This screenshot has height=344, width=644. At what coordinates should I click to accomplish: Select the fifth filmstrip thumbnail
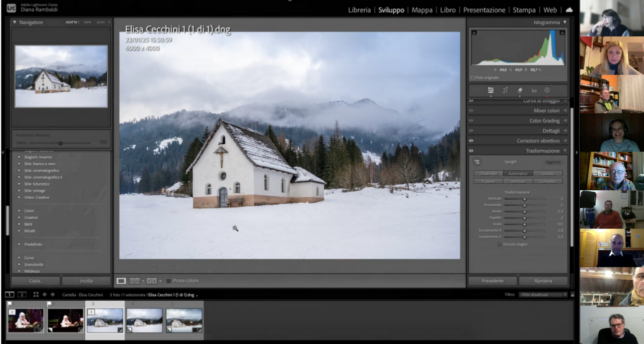coord(184,320)
